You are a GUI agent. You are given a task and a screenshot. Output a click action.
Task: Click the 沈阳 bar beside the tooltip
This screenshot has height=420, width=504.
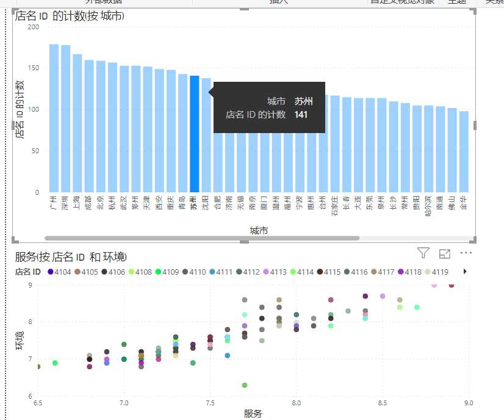tap(206, 135)
